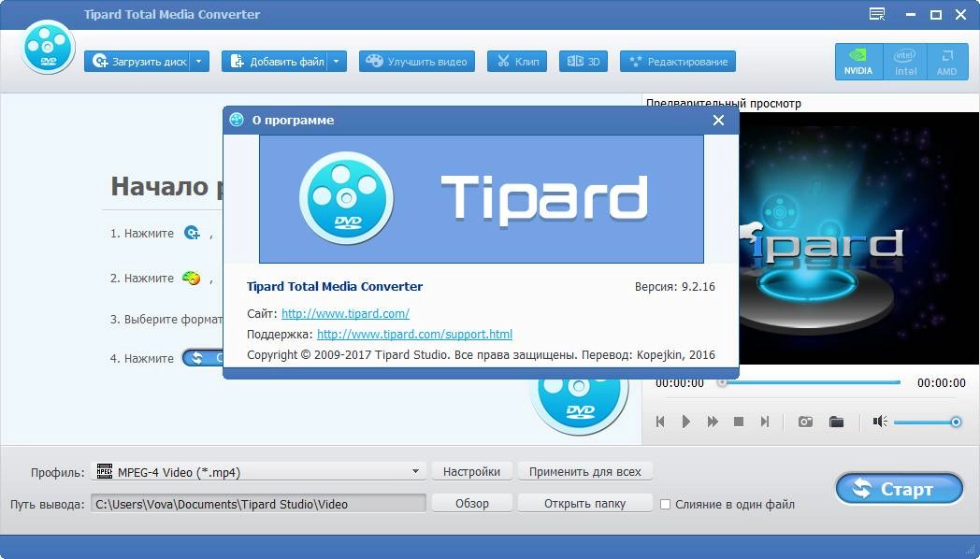Click the Tipard DVD logo in the main toolbar
This screenshot has height=559, width=980.
pyautogui.click(x=48, y=48)
